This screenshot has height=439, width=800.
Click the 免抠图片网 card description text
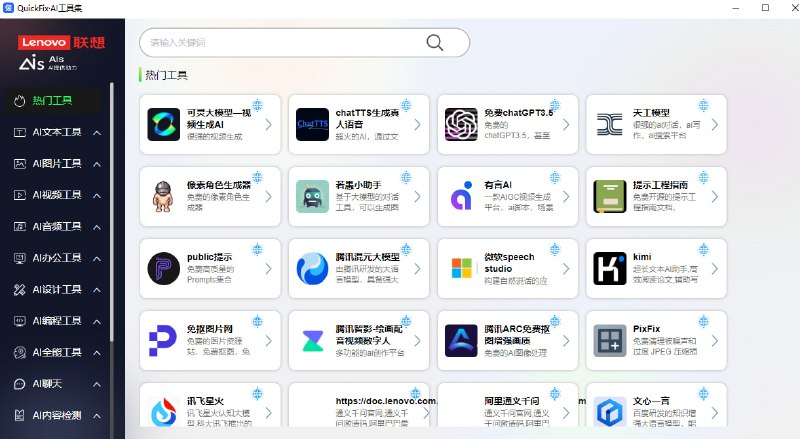[x=218, y=346]
